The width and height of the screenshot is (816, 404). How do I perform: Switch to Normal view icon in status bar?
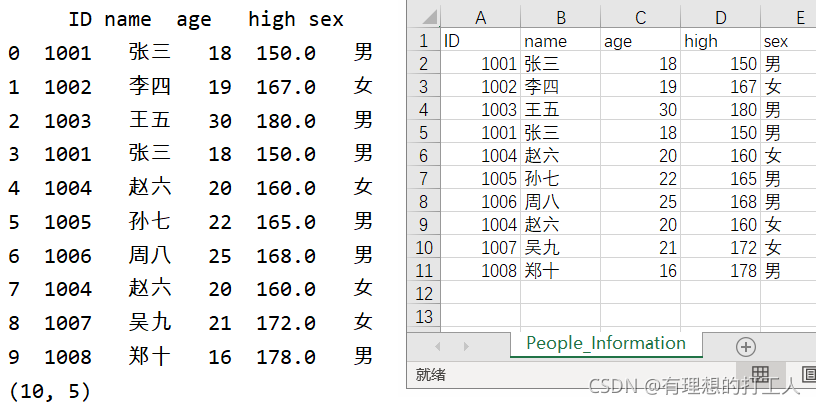[760, 374]
